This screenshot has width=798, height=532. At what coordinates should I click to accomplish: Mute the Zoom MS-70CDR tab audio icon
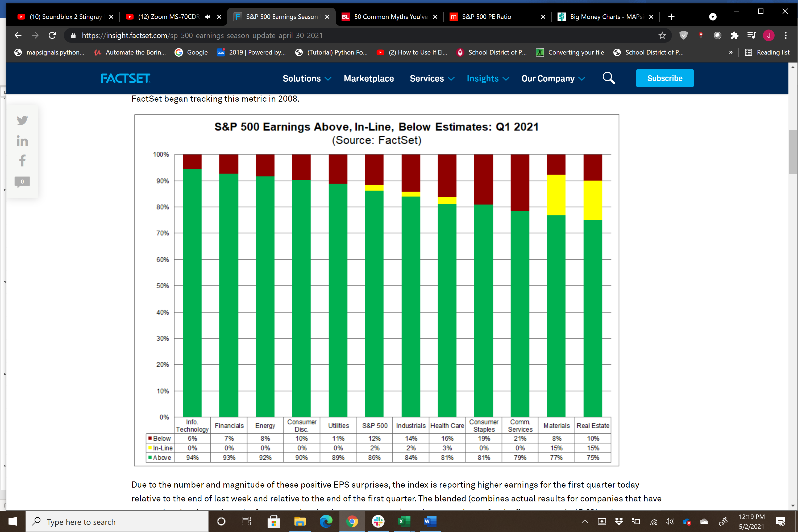[x=207, y=16]
